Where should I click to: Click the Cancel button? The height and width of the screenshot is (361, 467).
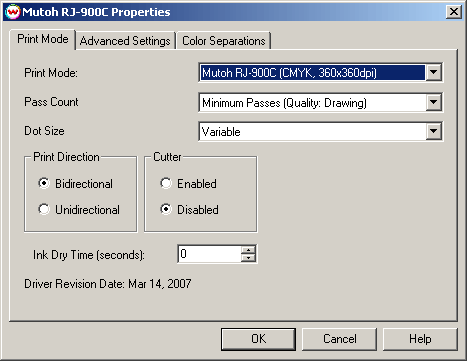pos(339,339)
